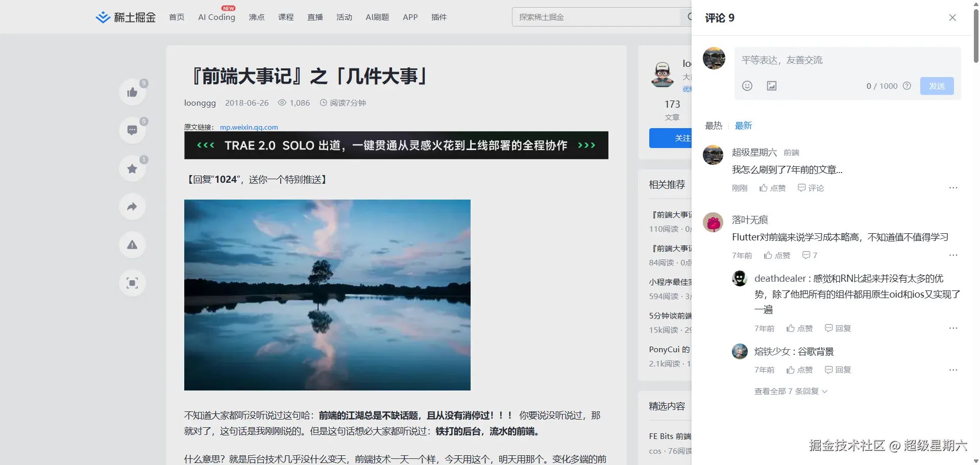Open more options on 落叶无痕's comment
Image resolution: width=980 pixels, height=465 pixels.
[x=954, y=255]
